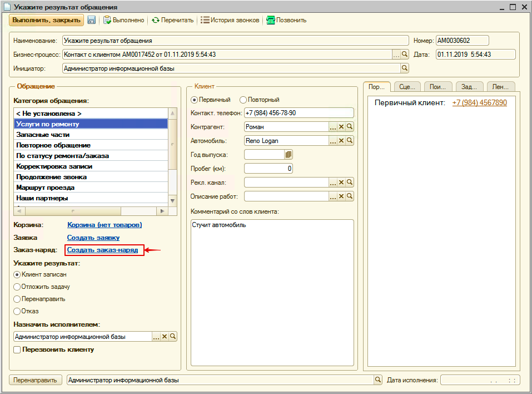
Task: Open Бизнес-процесс record via magnifier icon
Action: pos(405,55)
